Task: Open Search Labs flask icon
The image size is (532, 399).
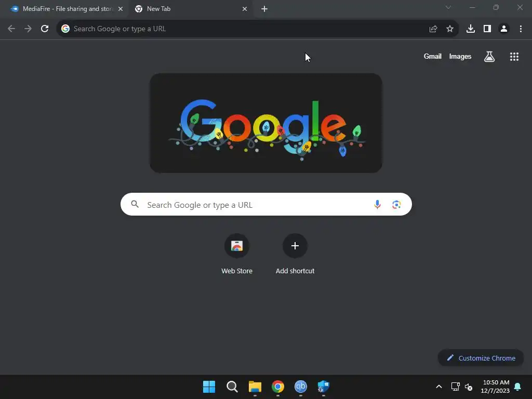Action: (x=489, y=57)
